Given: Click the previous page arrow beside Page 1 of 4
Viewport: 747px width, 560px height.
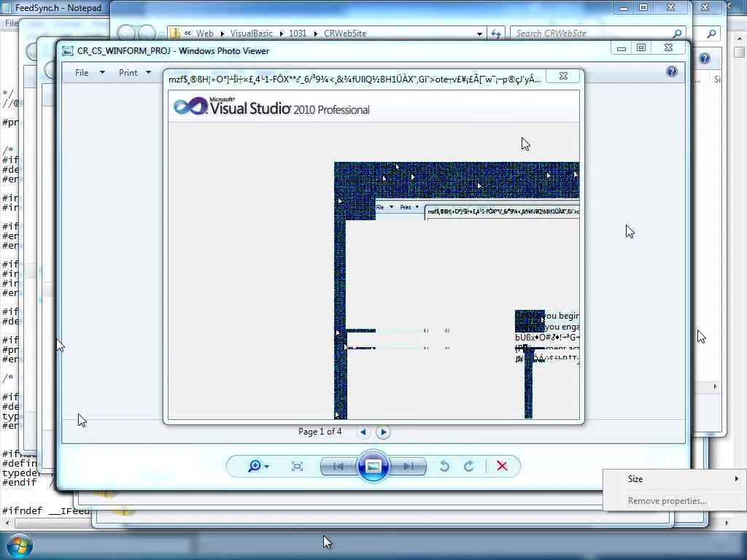Looking at the screenshot, I should (x=363, y=432).
